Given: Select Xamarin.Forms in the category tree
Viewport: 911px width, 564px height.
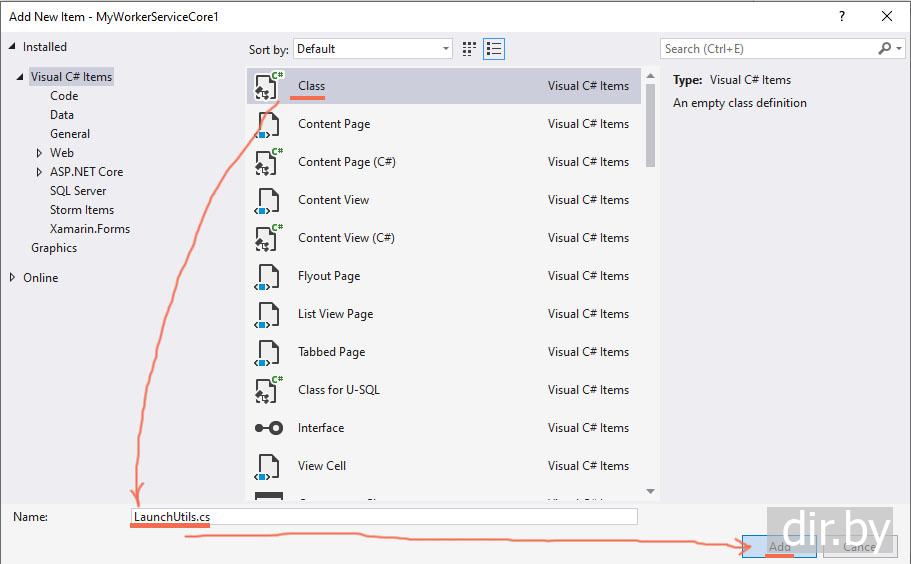Looking at the screenshot, I should coord(90,229).
